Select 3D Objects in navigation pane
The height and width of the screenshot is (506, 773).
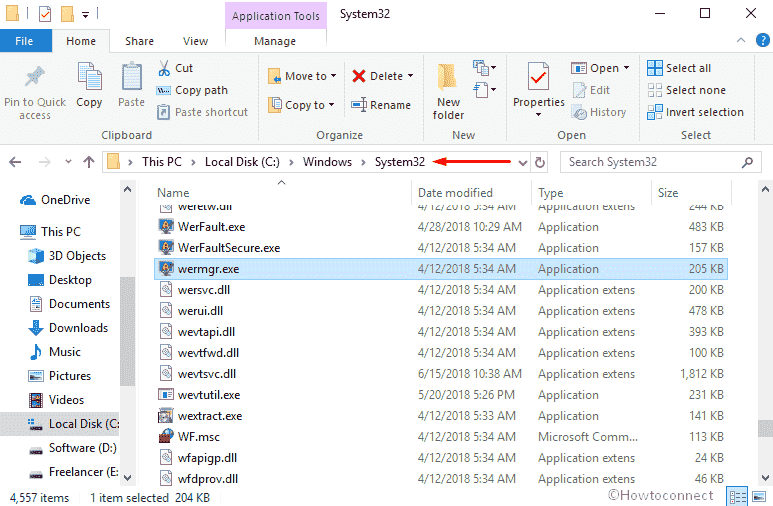pos(67,256)
